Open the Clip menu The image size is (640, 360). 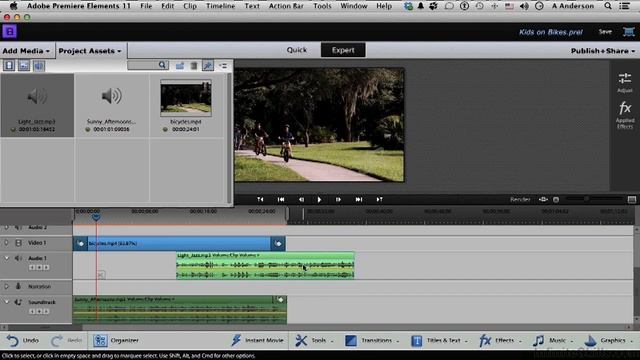pyautogui.click(x=190, y=6)
